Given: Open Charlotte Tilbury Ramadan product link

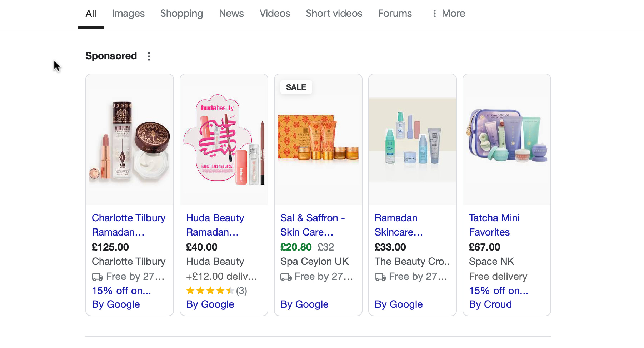Looking at the screenshot, I should click(129, 225).
